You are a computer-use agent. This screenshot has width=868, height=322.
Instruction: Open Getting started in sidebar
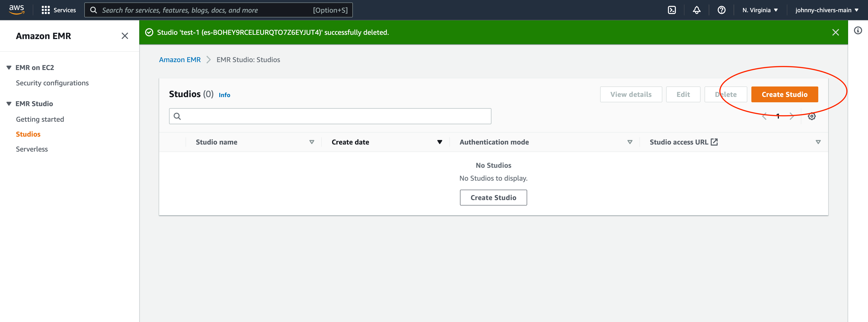point(40,119)
